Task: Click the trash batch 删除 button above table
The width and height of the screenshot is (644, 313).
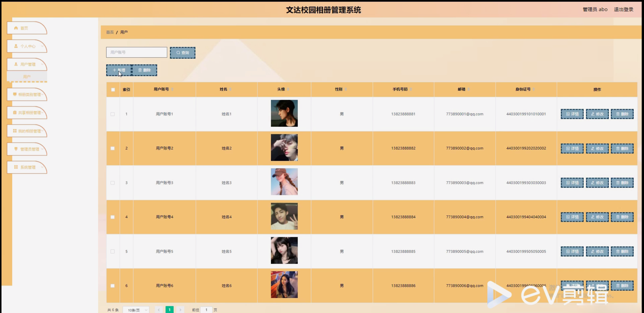Action: (144, 70)
